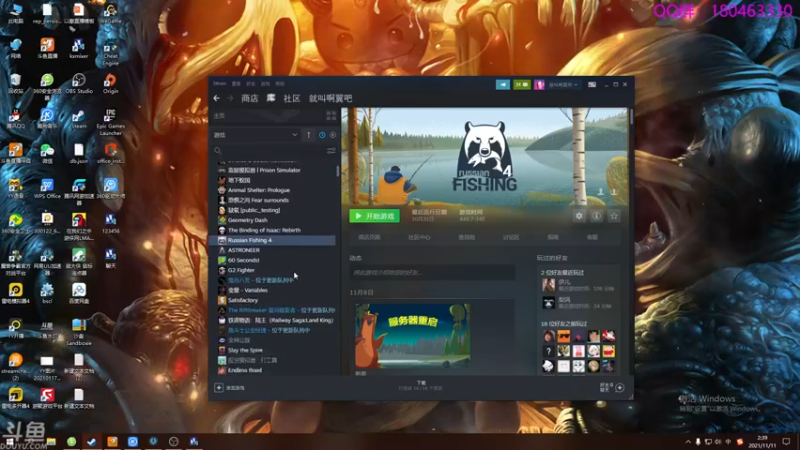Open the taskbar clock and date

click(762, 441)
